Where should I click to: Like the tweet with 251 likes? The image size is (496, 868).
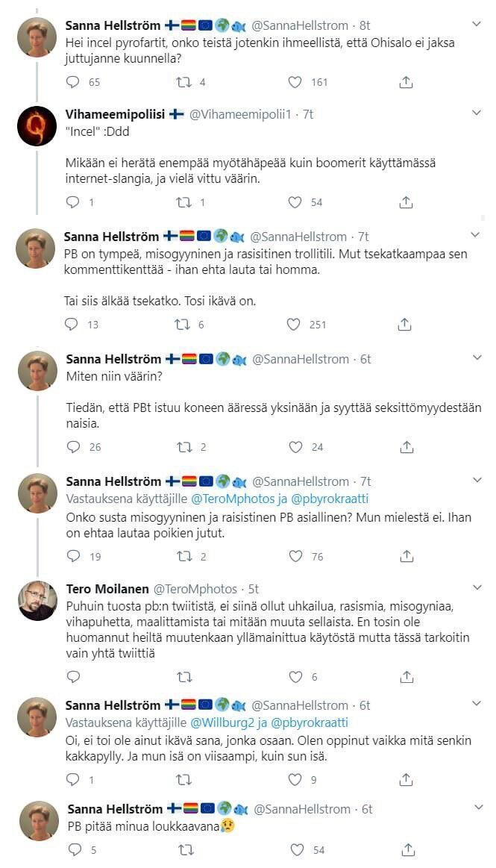tap(295, 325)
